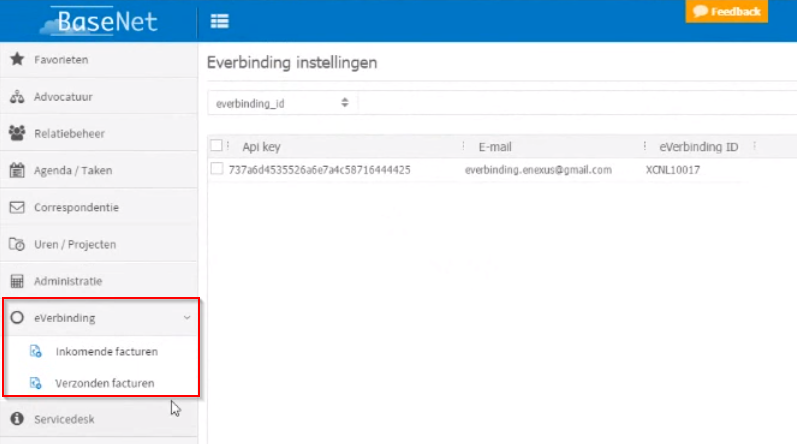Click the search field next to everbinding_id
Image resolution: width=797 pixels, height=444 pixels.
pyautogui.click(x=577, y=103)
